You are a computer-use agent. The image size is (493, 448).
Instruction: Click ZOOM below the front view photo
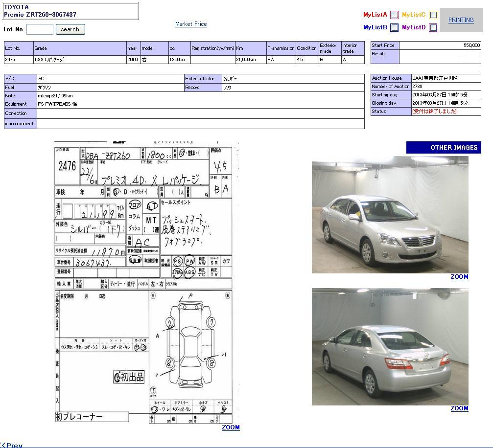click(x=459, y=277)
